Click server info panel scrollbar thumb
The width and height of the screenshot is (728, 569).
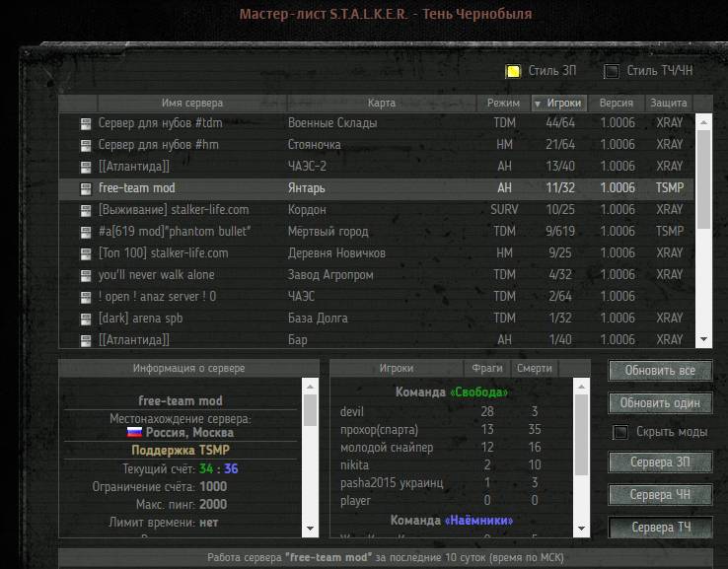point(310,410)
